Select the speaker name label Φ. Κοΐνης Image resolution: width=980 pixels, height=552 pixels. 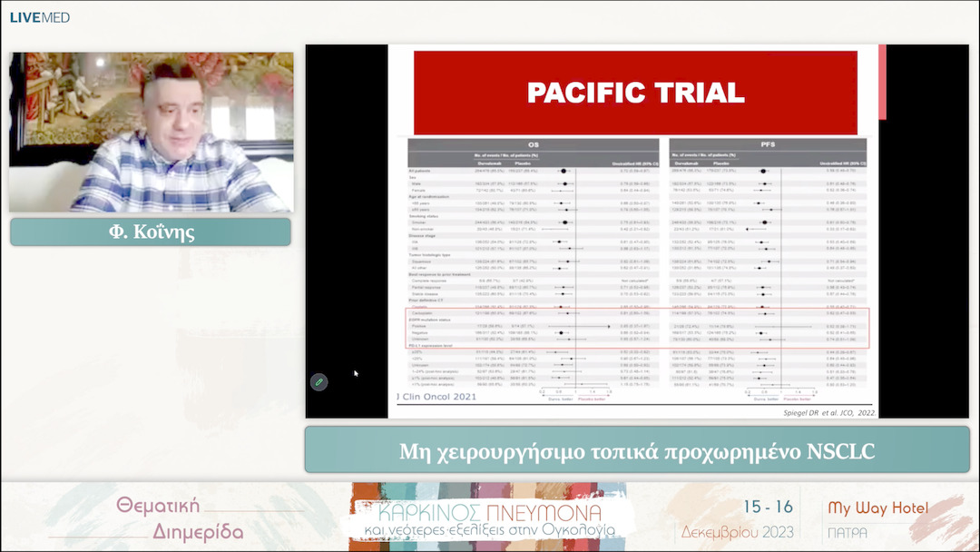pos(151,232)
